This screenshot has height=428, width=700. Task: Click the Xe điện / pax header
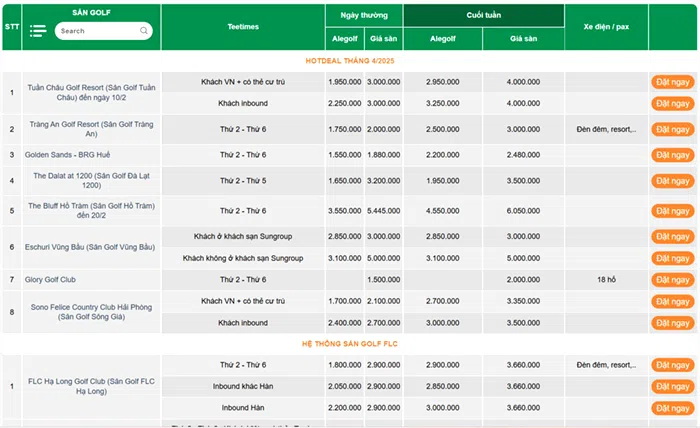coord(606,27)
